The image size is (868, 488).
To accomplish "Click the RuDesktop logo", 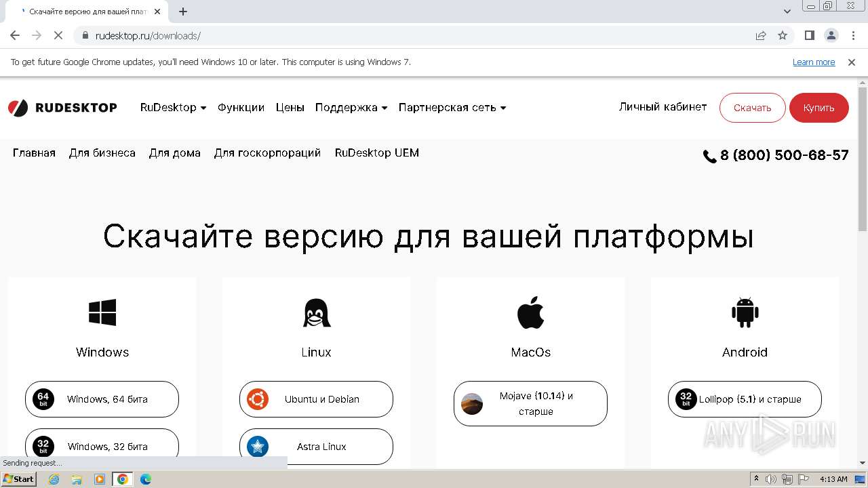I will point(62,108).
